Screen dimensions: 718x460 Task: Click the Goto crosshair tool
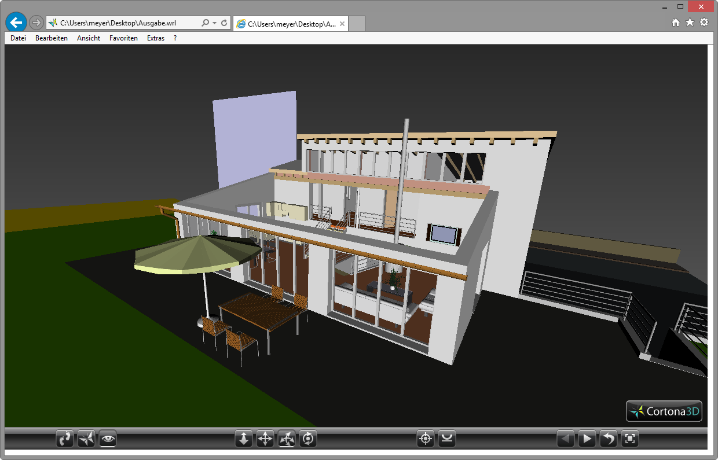[x=425, y=438]
